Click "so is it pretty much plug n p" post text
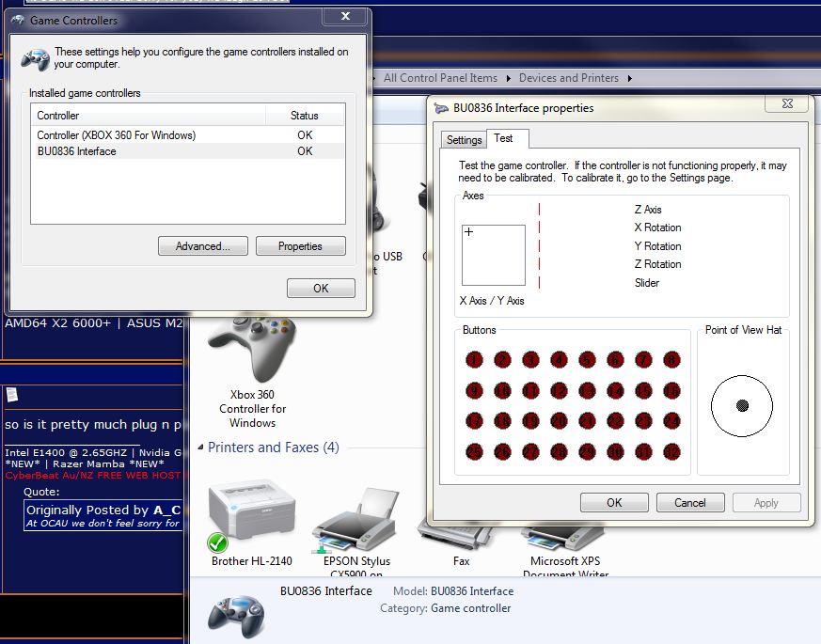This screenshot has height=644, width=821. [x=93, y=425]
